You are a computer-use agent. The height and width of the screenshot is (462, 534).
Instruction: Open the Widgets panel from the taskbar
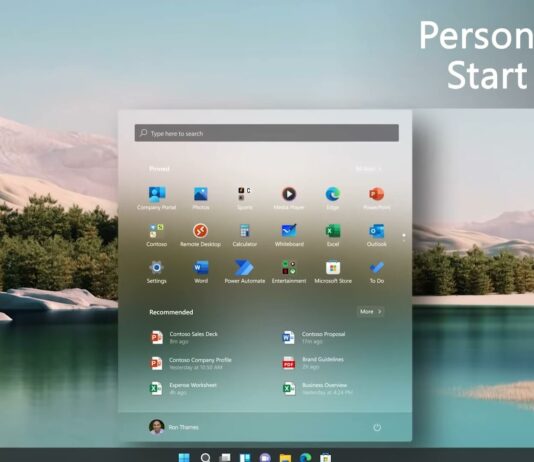click(x=245, y=458)
